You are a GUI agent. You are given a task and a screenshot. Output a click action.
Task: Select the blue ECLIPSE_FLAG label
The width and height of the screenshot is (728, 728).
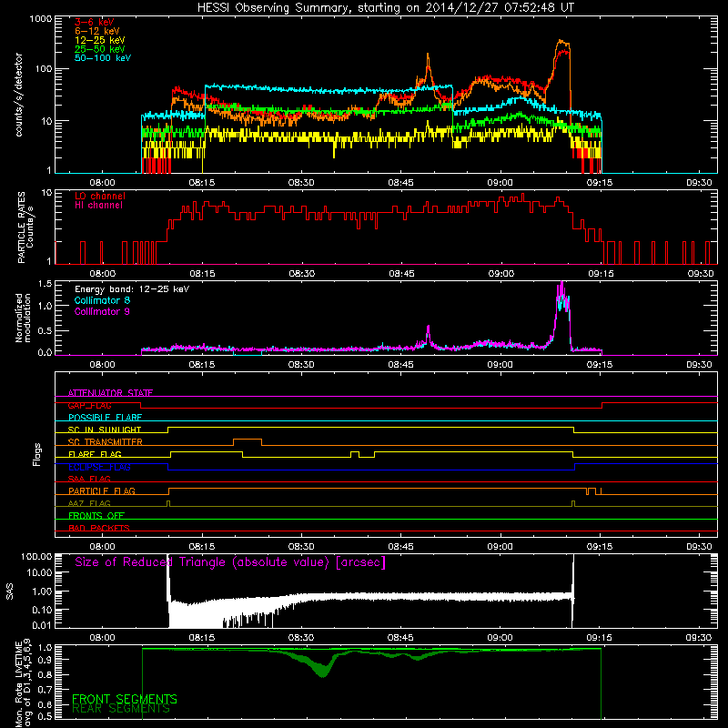99,467
